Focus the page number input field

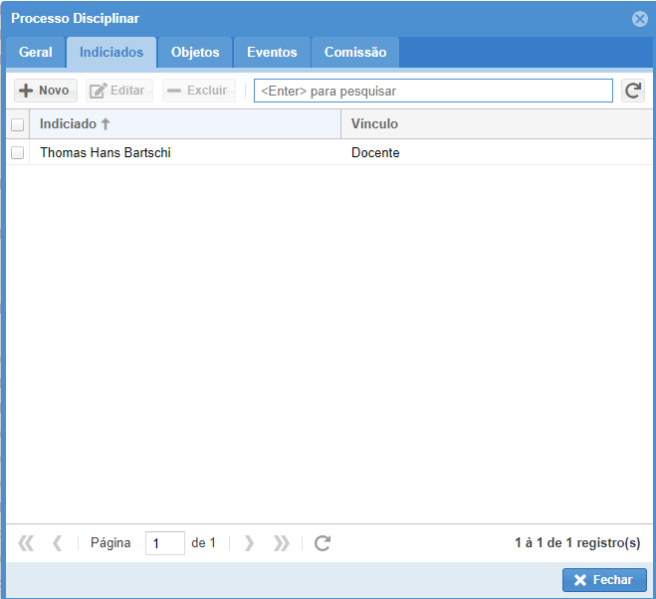[x=164, y=543]
